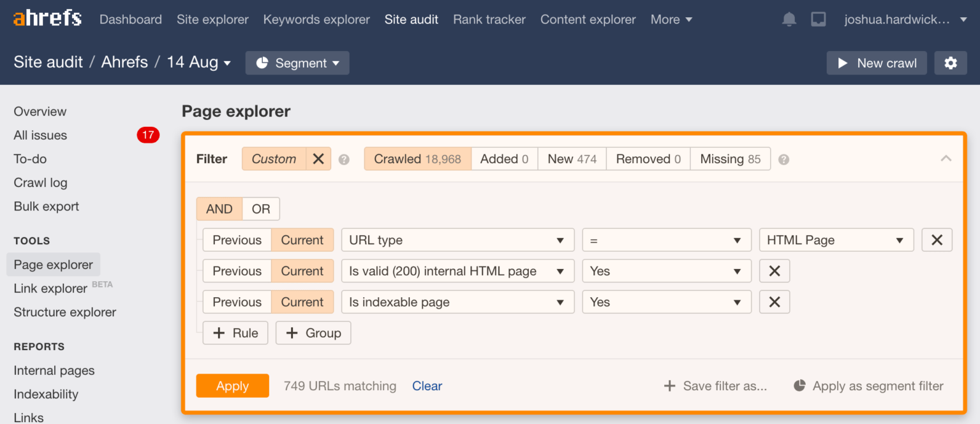Delete the Is indexable page rule

click(775, 302)
